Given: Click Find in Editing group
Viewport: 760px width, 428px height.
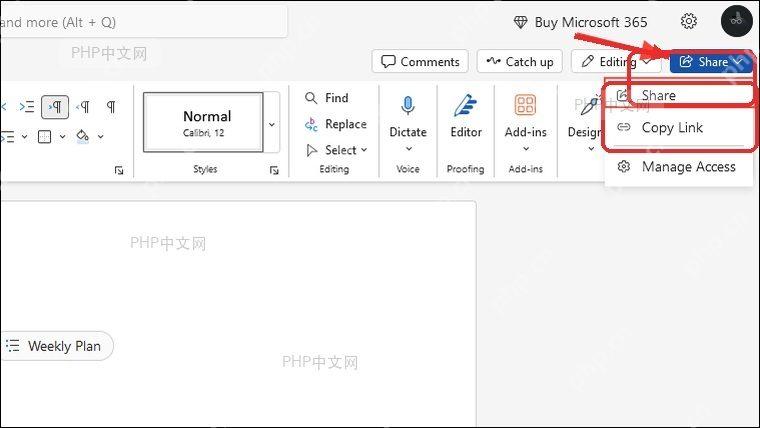Looking at the screenshot, I should click(x=327, y=98).
